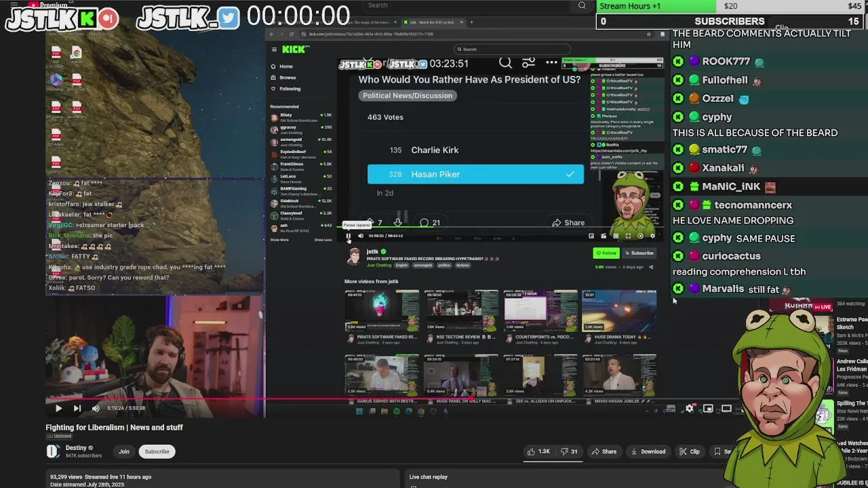Screen dimensions: 868x488
Task: Expand recommended list with Show More
Action: pos(279,240)
